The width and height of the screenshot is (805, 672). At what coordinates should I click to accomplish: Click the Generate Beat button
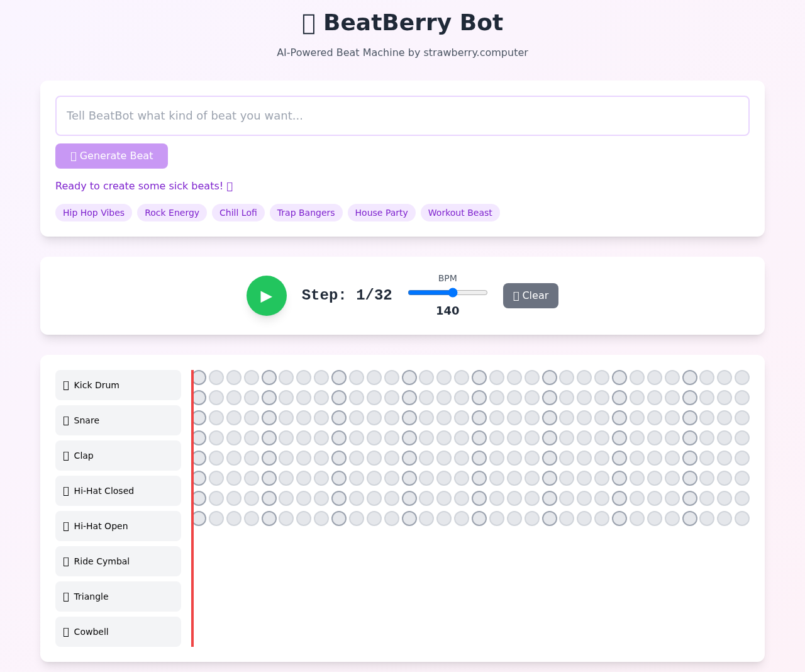pyautogui.click(x=111, y=155)
